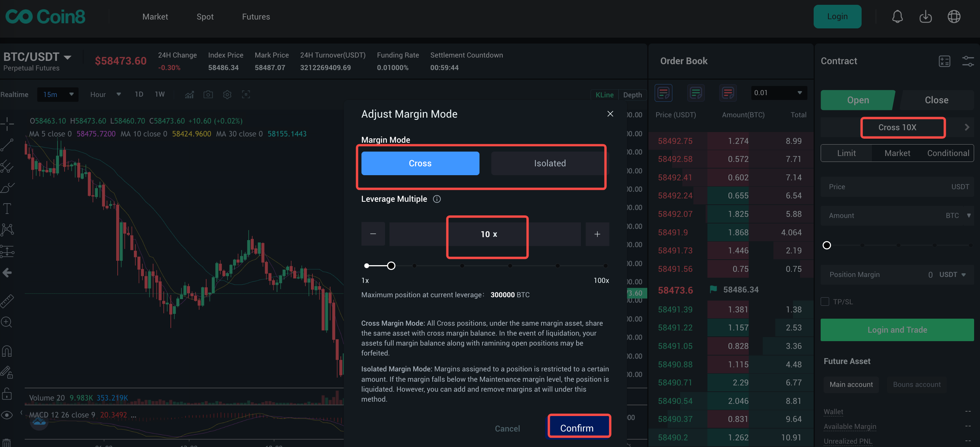The width and height of the screenshot is (980, 447).
Task: Switch to the Market order tab
Action: [x=897, y=153]
